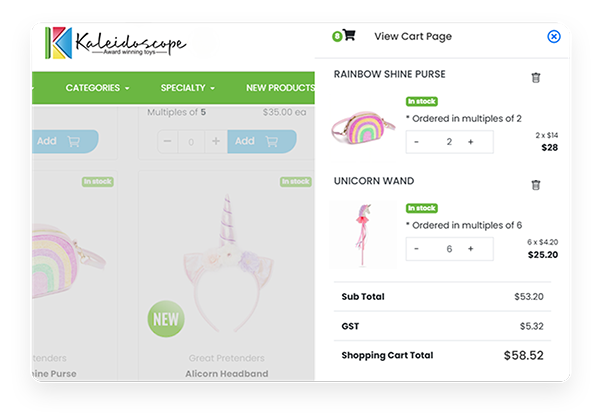Click the Kaleidoscope logo
This screenshot has height=417, width=600.
point(116,43)
